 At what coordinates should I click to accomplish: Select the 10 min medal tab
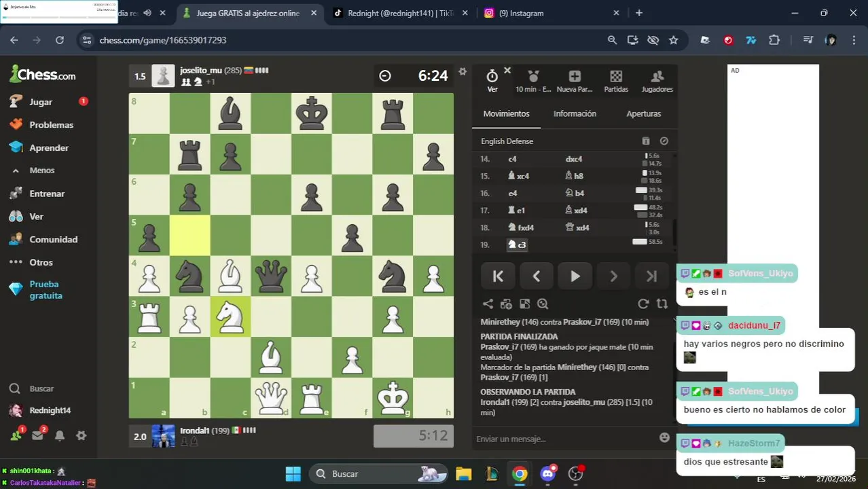point(533,80)
